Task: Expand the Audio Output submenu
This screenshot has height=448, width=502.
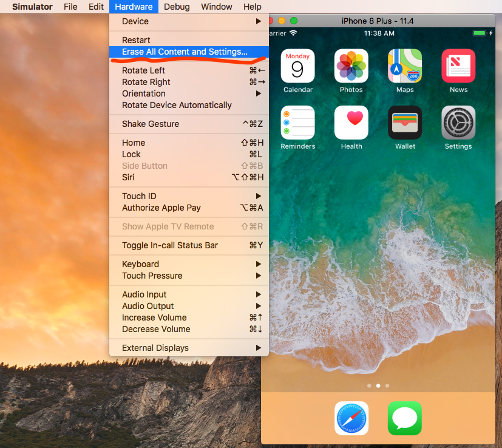Action: 189,306
